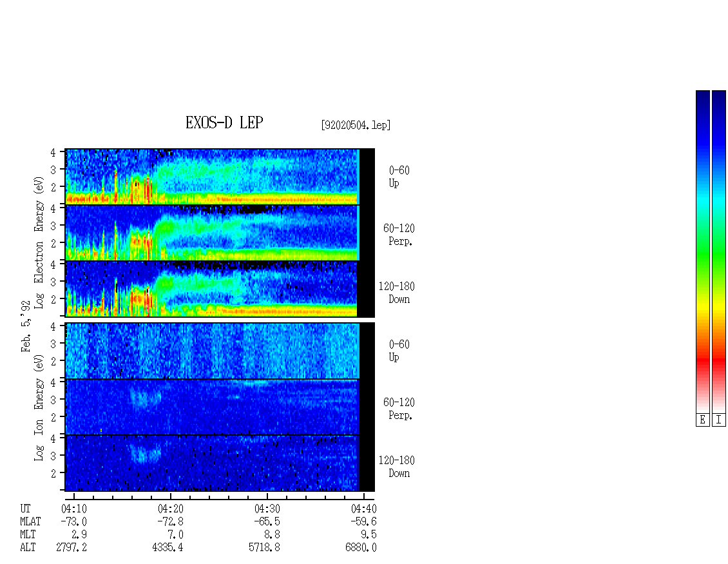Click the 'Log Electron Energy (eV)' axis label
Image resolution: width=728 pixels, height=564 pixels.
[39, 242]
